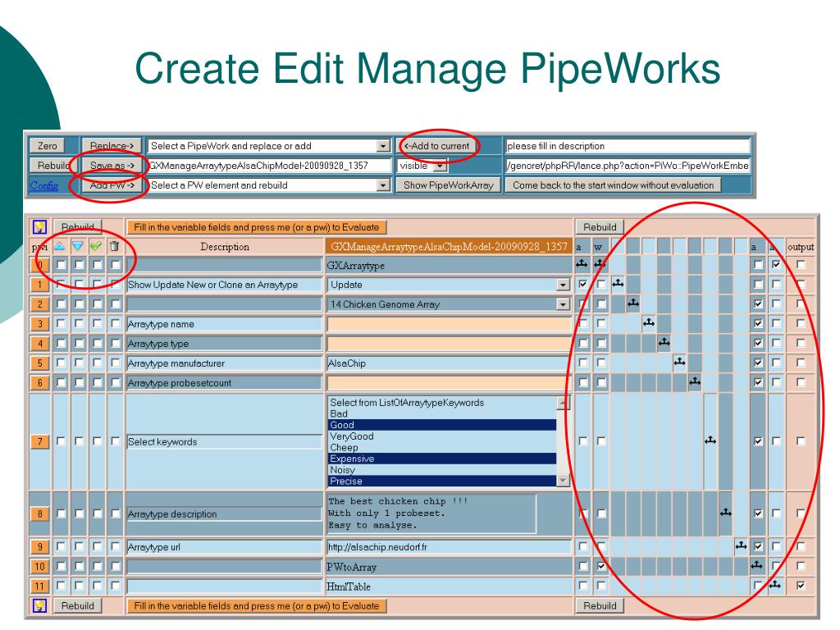The image size is (840, 630).
Task: Click 'Come back to the start window without evaluation'
Action: 613,185
